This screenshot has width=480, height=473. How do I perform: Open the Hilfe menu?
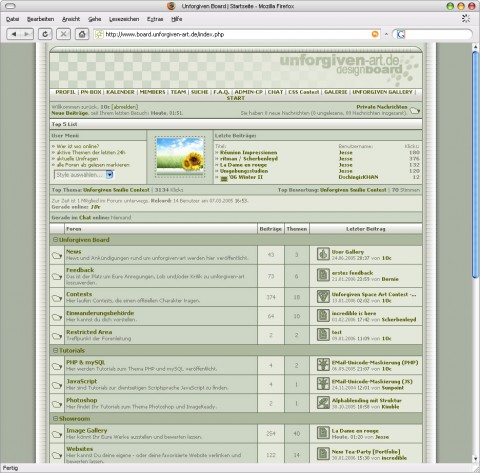coord(177,19)
